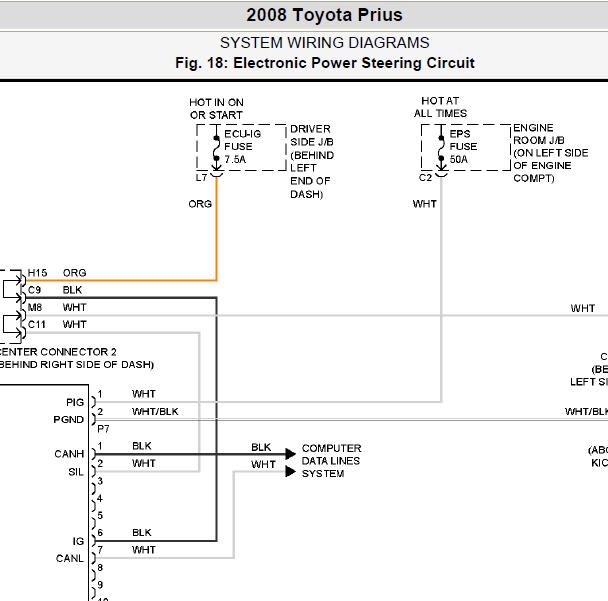Click the BLK arrow to Computer Data Lines

[290, 454]
